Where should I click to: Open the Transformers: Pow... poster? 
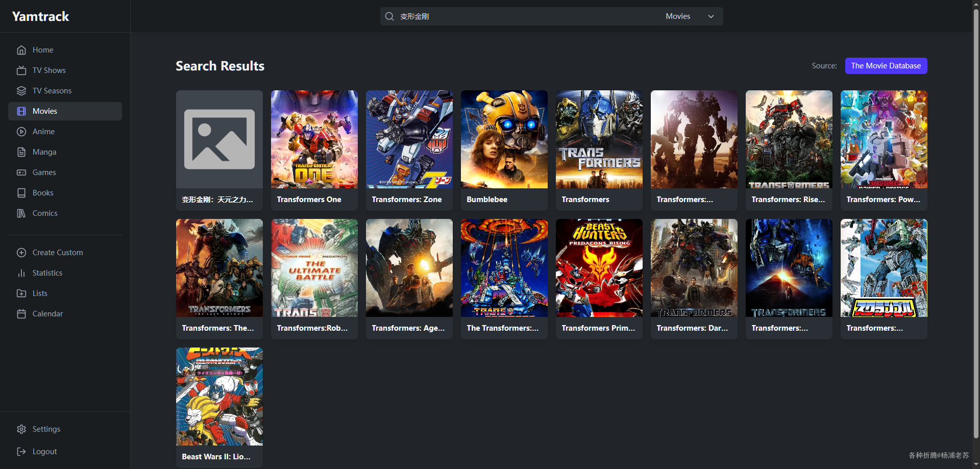(x=884, y=139)
